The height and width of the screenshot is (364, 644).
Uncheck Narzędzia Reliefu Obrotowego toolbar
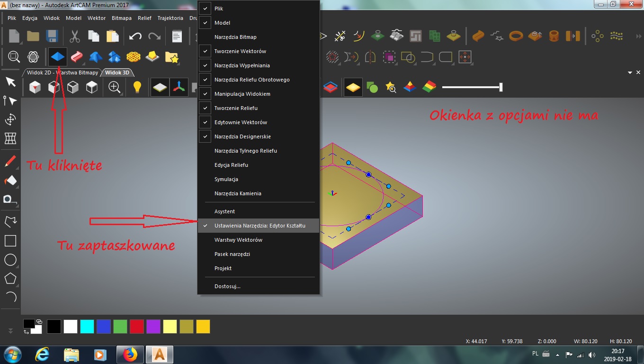pos(259,80)
